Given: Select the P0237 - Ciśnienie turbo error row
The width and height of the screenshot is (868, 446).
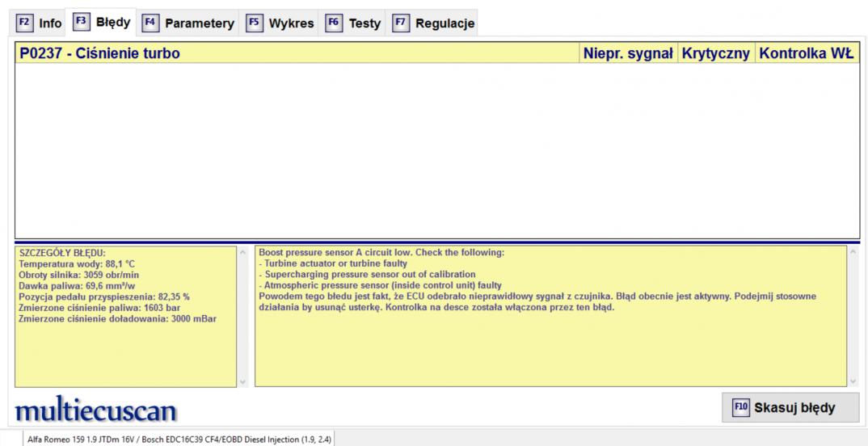Looking at the screenshot, I should pos(437,53).
